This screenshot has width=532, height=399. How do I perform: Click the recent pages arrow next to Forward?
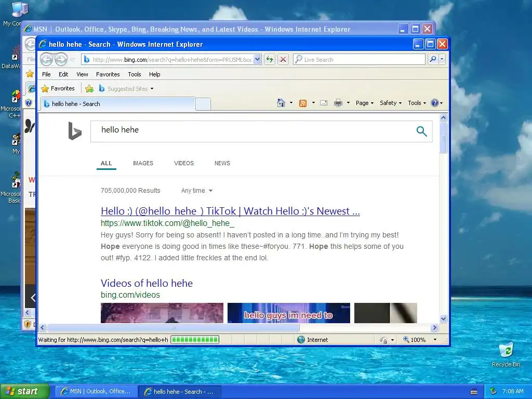click(72, 60)
